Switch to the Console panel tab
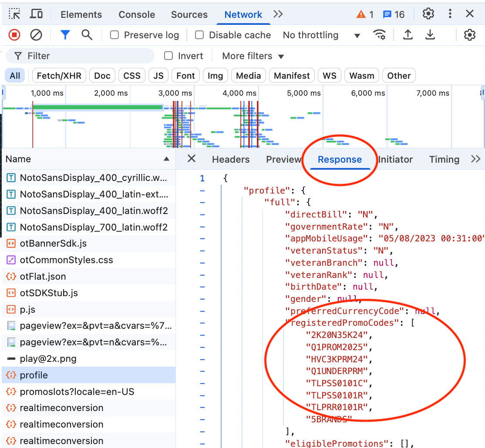Image resolution: width=485 pixels, height=448 pixels. (137, 14)
